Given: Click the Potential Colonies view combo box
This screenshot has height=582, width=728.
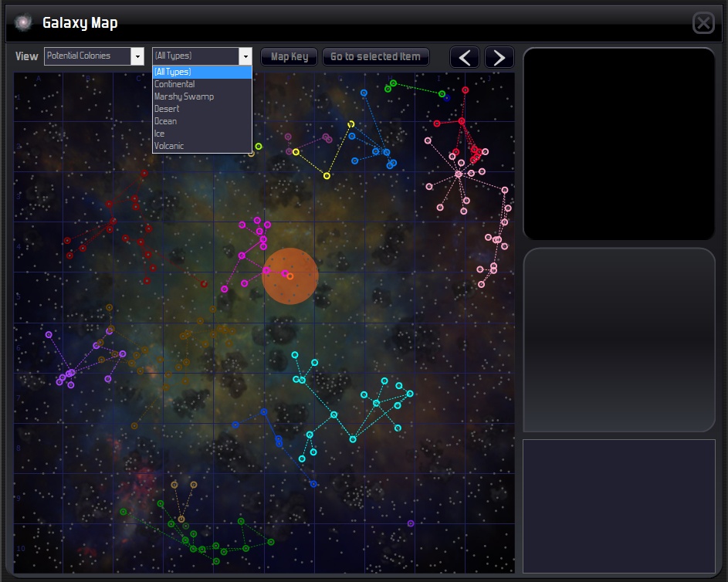Looking at the screenshot, I should point(93,56).
